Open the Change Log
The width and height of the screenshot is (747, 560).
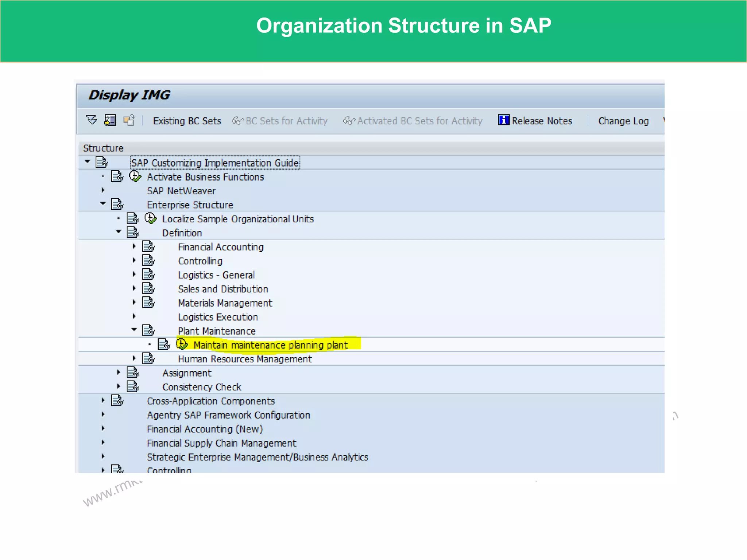coord(623,121)
